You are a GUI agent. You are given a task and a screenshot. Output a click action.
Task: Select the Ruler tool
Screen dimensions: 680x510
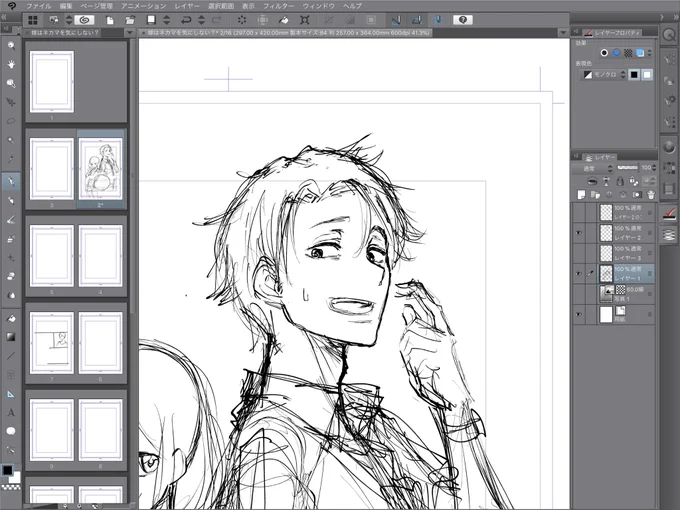pos(11,394)
